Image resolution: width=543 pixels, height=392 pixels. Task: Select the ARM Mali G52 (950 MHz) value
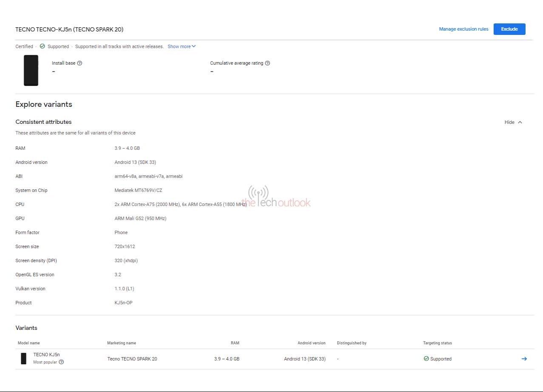140,218
